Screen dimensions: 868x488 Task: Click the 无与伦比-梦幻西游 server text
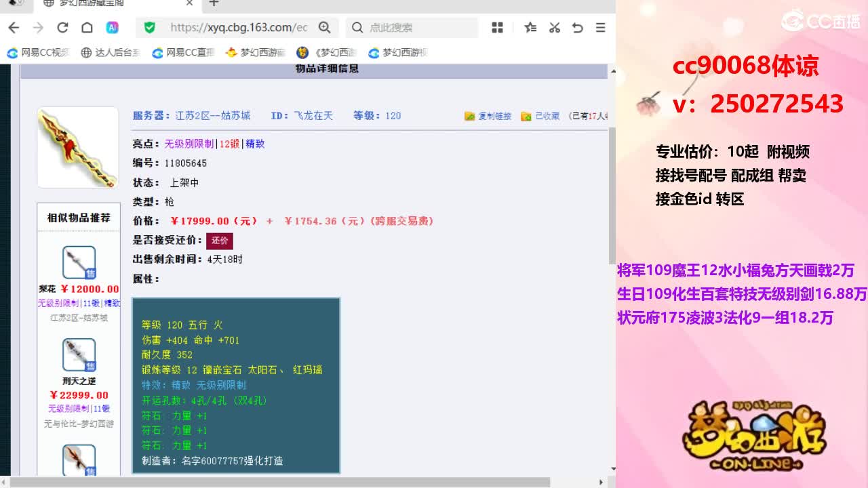coord(79,424)
